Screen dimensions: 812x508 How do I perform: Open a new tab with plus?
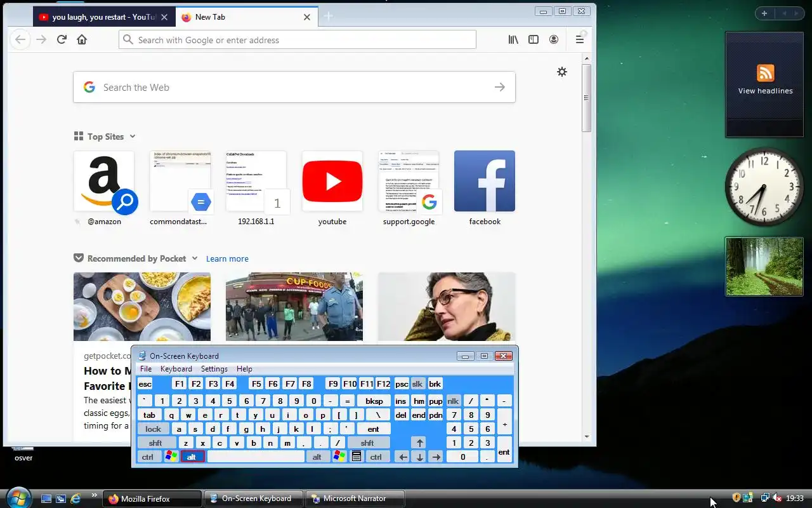pyautogui.click(x=328, y=17)
